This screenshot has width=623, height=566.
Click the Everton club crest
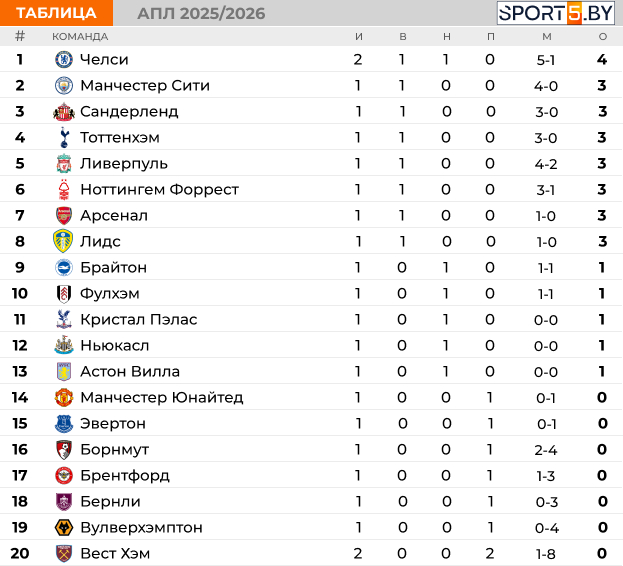64,423
